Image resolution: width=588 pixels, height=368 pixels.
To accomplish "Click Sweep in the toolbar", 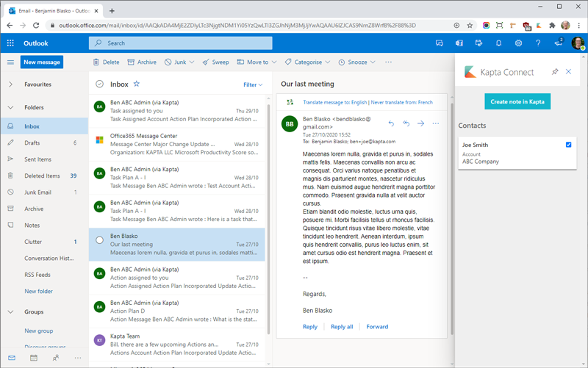I will [215, 62].
